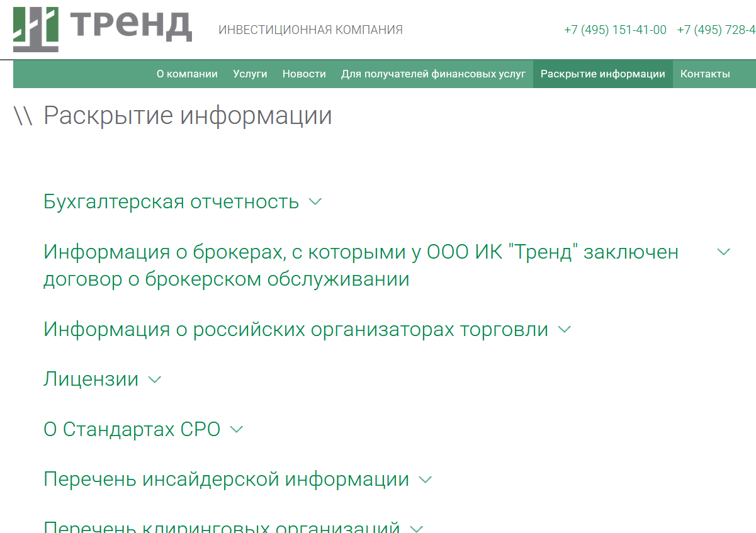Click the Раскрытие информации page title
The height and width of the screenshot is (533, 756).
[188, 116]
